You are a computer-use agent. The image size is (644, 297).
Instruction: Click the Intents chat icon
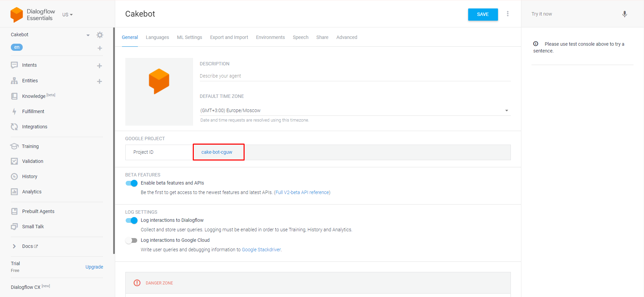point(14,65)
